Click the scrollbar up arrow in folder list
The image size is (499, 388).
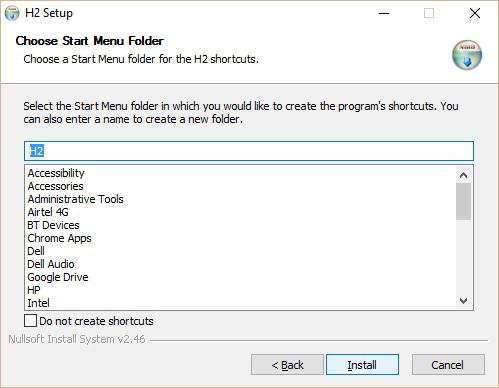[463, 175]
